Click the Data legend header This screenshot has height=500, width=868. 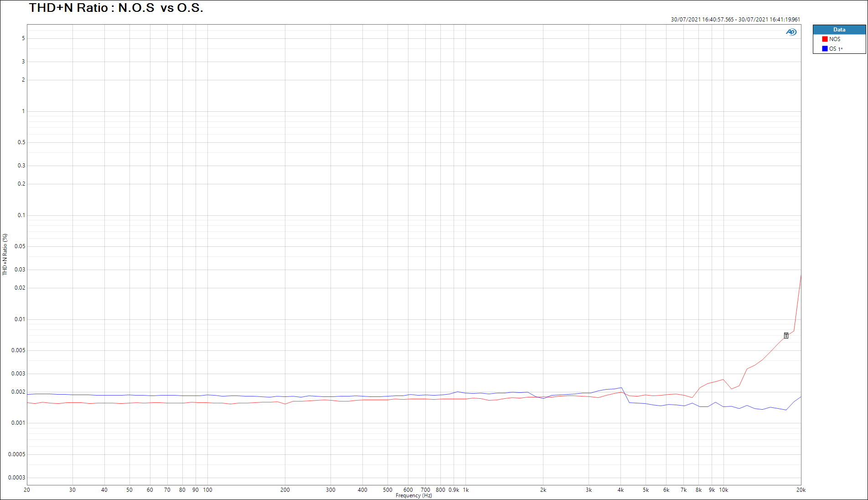[x=839, y=30]
